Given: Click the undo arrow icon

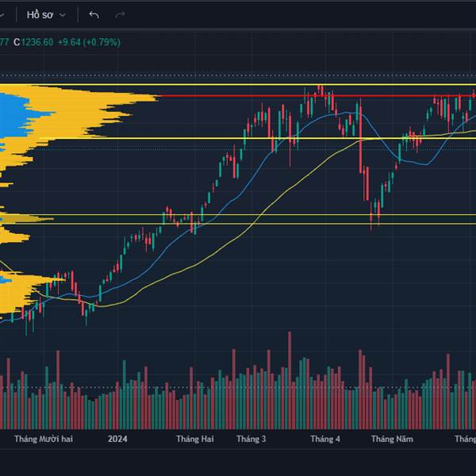Looking at the screenshot, I should point(94,14).
